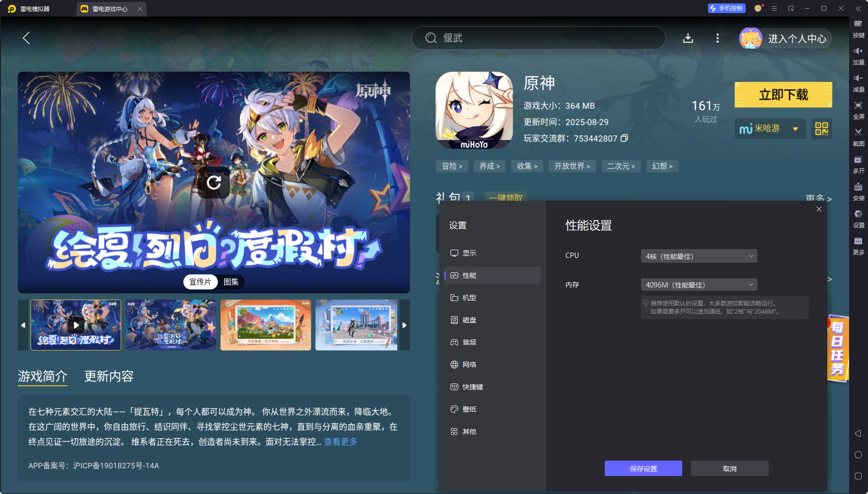Click 取消 button in settings
Viewport: 868px width, 494px height.
[729, 468]
